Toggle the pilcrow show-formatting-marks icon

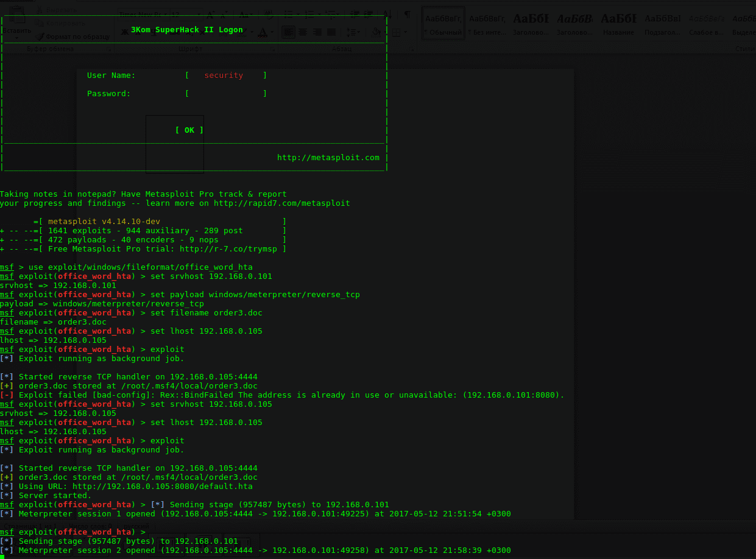coord(408,14)
